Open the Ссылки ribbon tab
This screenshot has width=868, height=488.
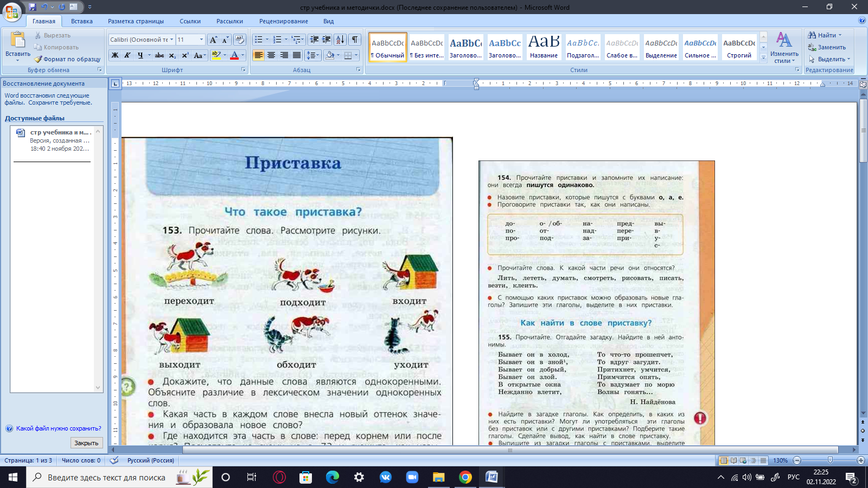tap(190, 21)
